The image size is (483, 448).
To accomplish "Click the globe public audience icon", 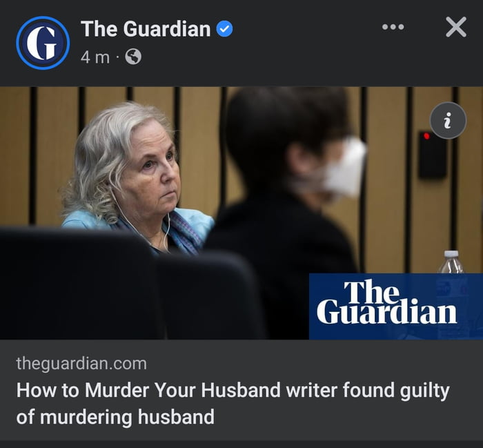I will coord(133,57).
